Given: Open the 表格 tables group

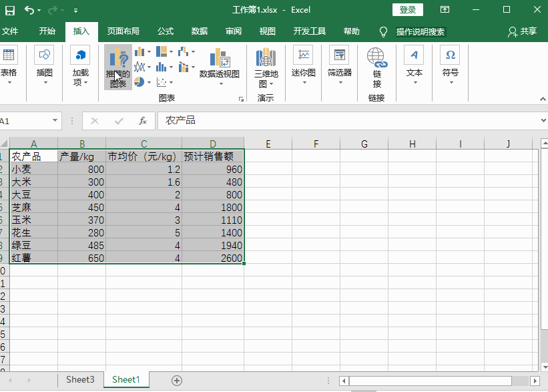Looking at the screenshot, I should click(x=9, y=66).
